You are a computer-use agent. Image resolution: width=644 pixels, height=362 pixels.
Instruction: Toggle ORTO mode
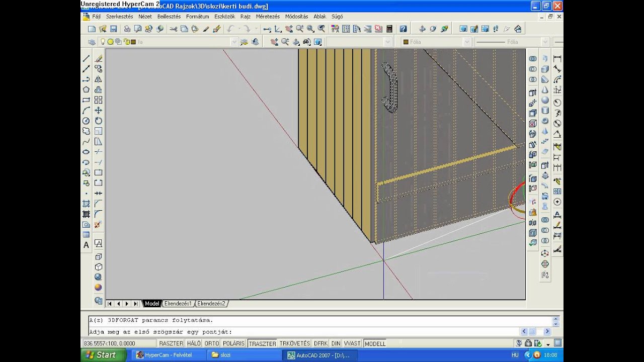point(212,343)
